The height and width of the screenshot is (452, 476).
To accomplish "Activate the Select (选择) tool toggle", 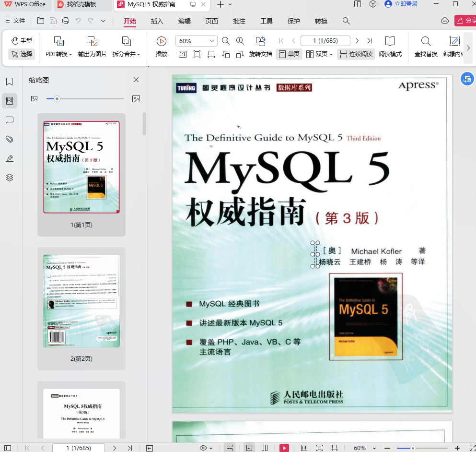I will pos(22,54).
